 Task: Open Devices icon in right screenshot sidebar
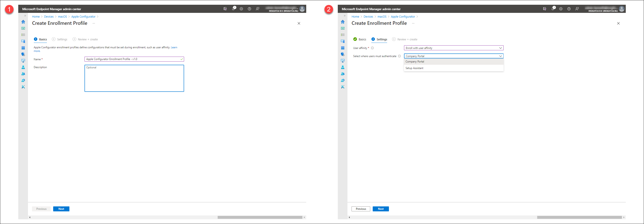343,41
